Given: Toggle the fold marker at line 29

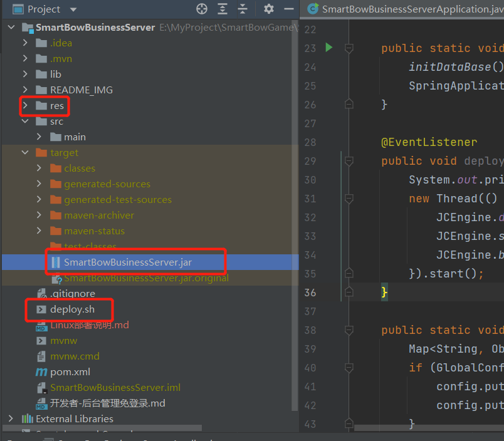Looking at the screenshot, I should [349, 161].
